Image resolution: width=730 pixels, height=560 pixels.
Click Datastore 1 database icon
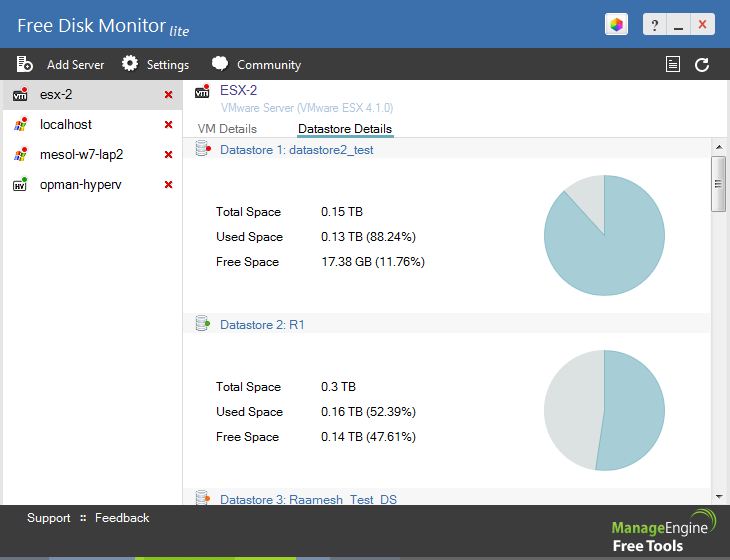pos(203,148)
